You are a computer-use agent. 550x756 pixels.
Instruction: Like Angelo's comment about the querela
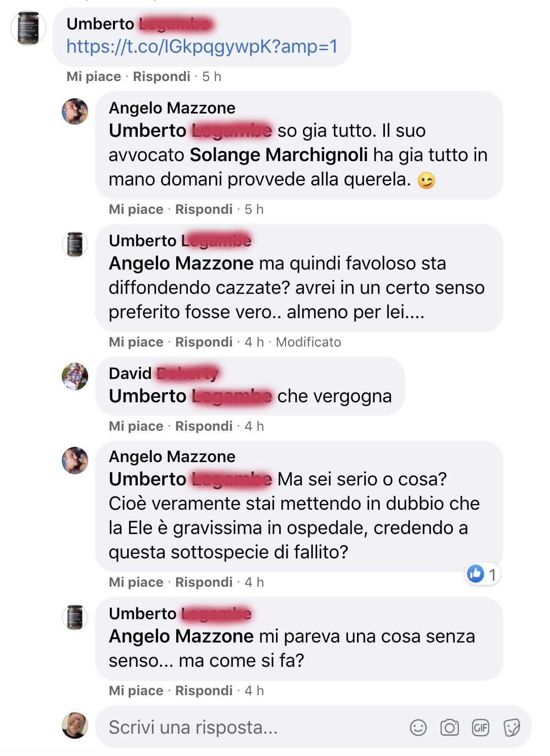point(136,209)
